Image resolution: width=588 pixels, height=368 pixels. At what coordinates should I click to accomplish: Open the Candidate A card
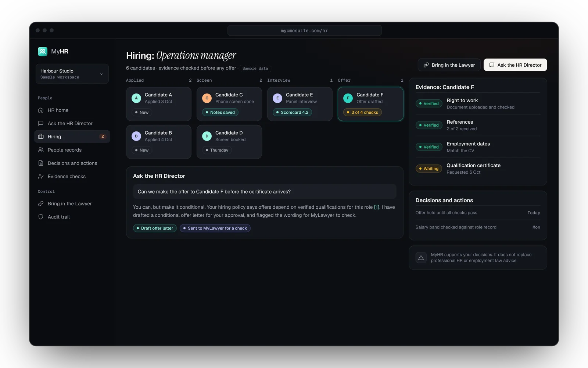(159, 104)
